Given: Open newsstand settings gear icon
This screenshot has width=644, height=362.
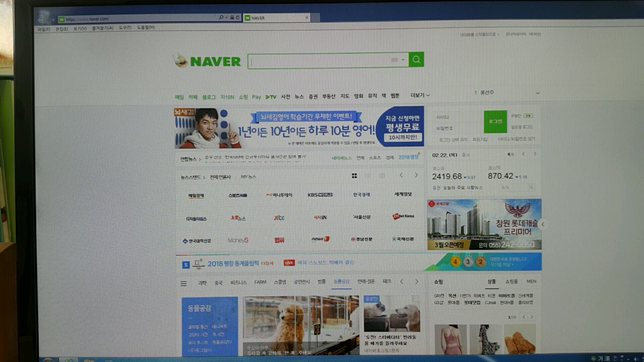Looking at the screenshot, I should click(382, 176).
